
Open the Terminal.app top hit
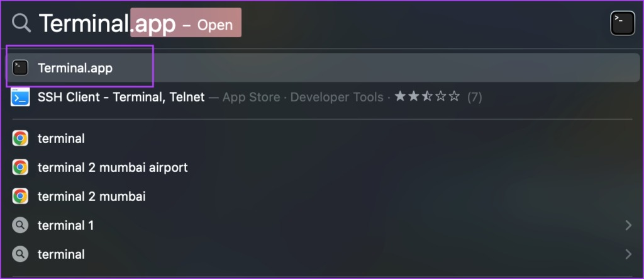(324, 67)
